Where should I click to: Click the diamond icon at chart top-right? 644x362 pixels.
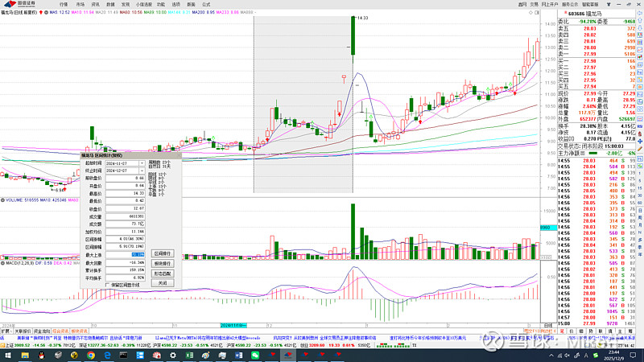coord(534,13)
